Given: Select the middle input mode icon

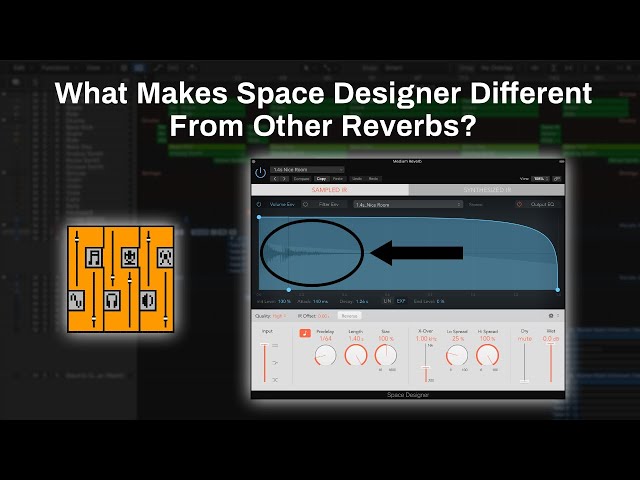Looking at the screenshot, I should coord(275,362).
